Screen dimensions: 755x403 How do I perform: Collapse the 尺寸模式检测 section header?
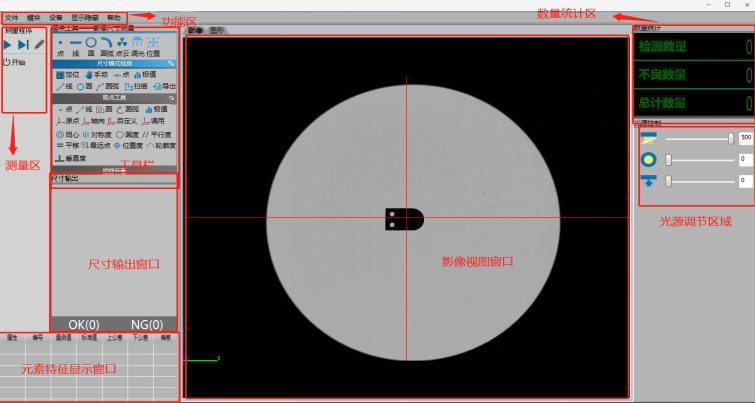click(x=171, y=63)
